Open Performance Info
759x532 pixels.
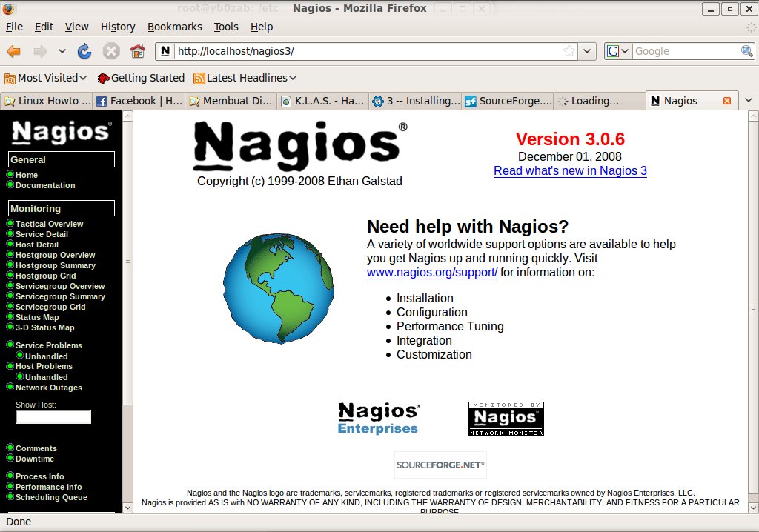pyautogui.click(x=48, y=487)
